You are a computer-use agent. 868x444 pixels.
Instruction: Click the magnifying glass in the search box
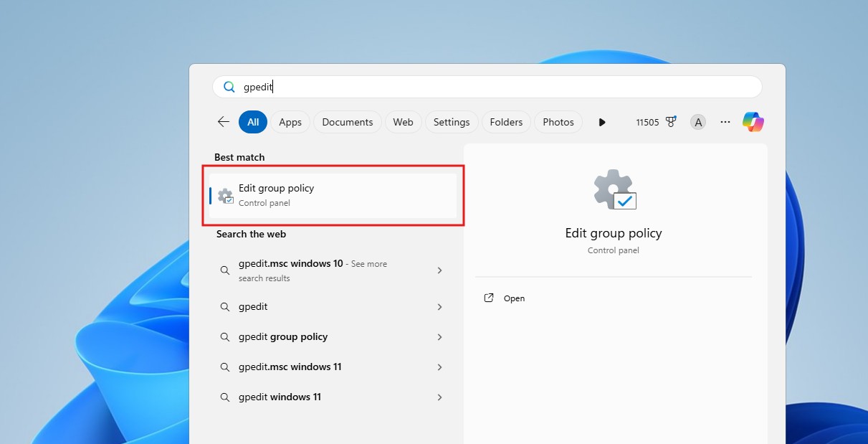(228, 86)
